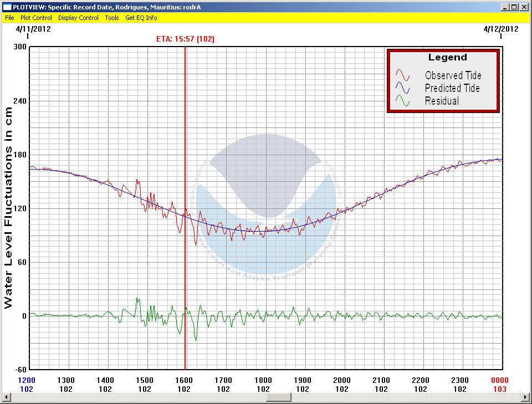
Task: Click the PLOTVIEW window title bar icon
Action: [7, 7]
